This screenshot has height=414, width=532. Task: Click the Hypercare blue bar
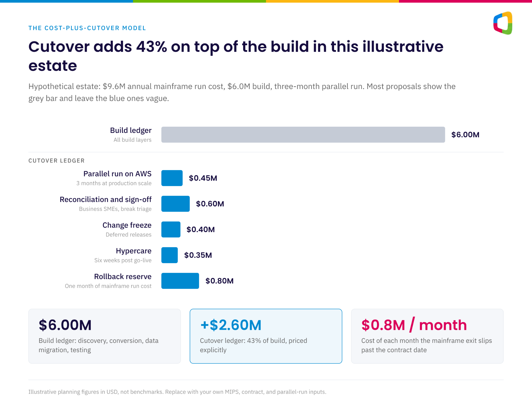point(170,255)
